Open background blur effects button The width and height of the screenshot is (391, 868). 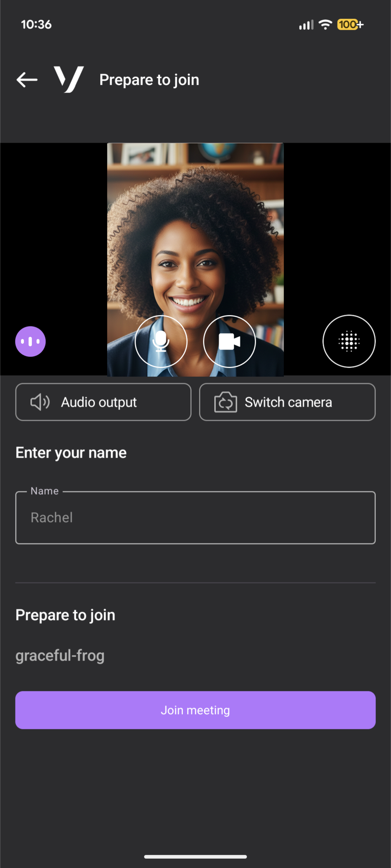click(349, 341)
